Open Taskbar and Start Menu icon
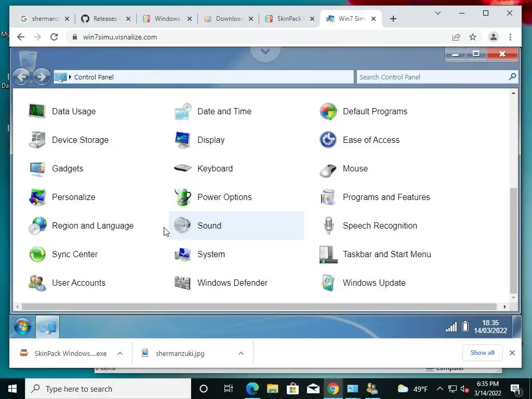The width and height of the screenshot is (532, 399). click(x=328, y=254)
